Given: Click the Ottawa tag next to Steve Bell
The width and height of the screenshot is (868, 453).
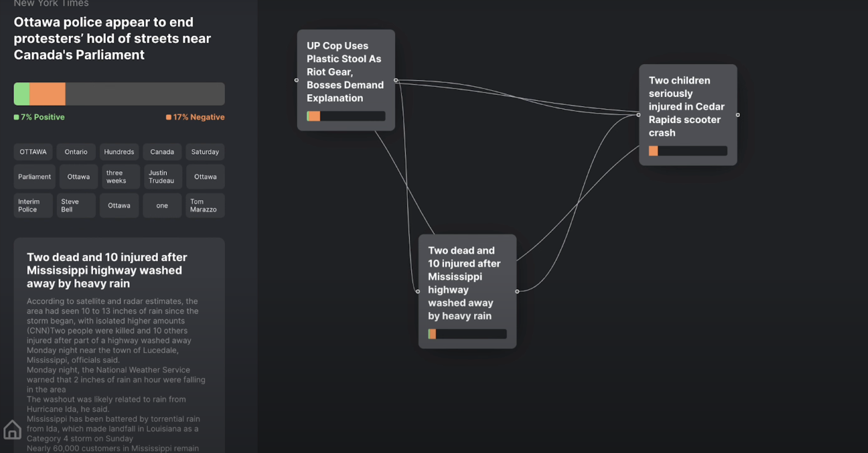Looking at the screenshot, I should point(119,205).
